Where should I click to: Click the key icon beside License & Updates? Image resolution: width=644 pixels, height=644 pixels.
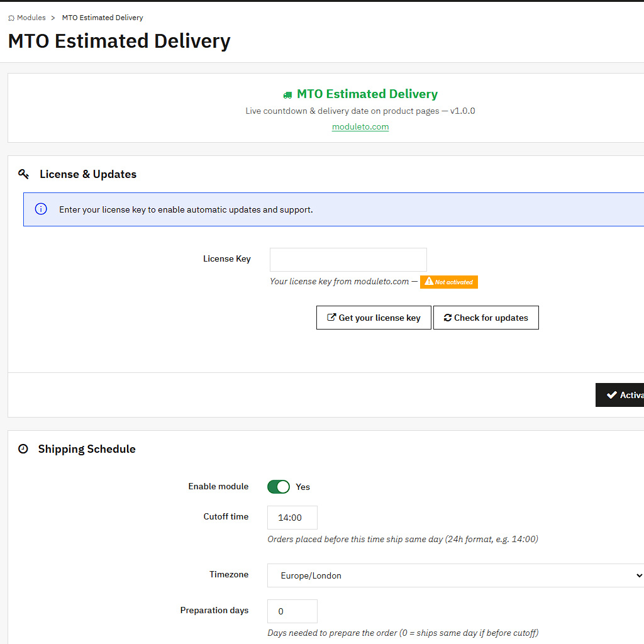click(24, 174)
